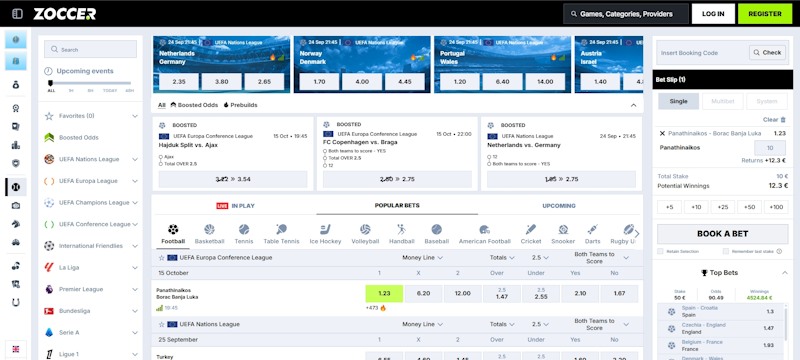This screenshot has width=800, height=360.
Task: Set the upcoming events slider to TODAY
Action: pyautogui.click(x=110, y=90)
